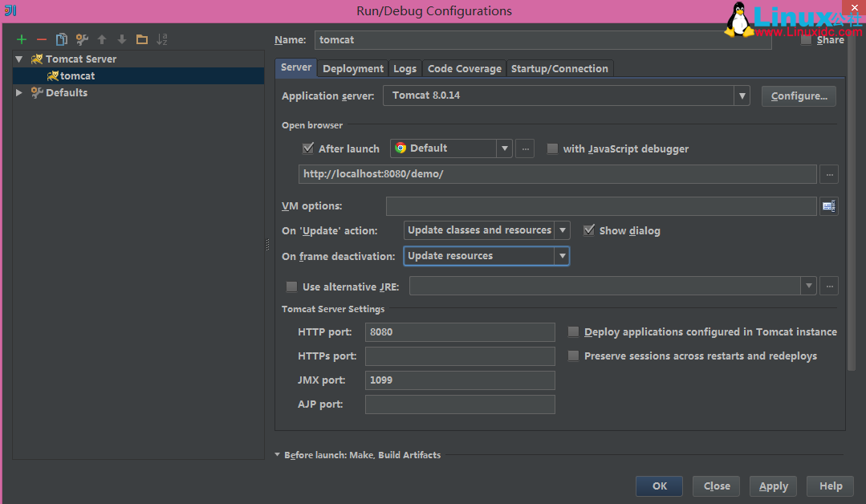This screenshot has width=866, height=504.
Task: Open the On 'Update' action dropdown
Action: coord(563,230)
